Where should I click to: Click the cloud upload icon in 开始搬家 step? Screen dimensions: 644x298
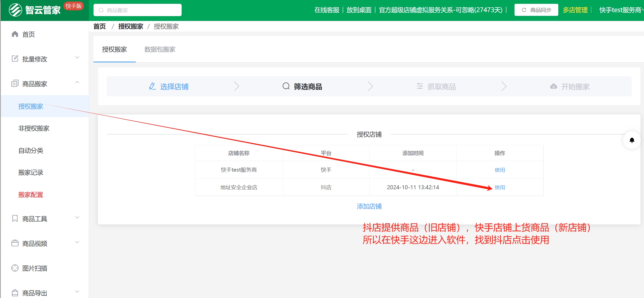(554, 86)
